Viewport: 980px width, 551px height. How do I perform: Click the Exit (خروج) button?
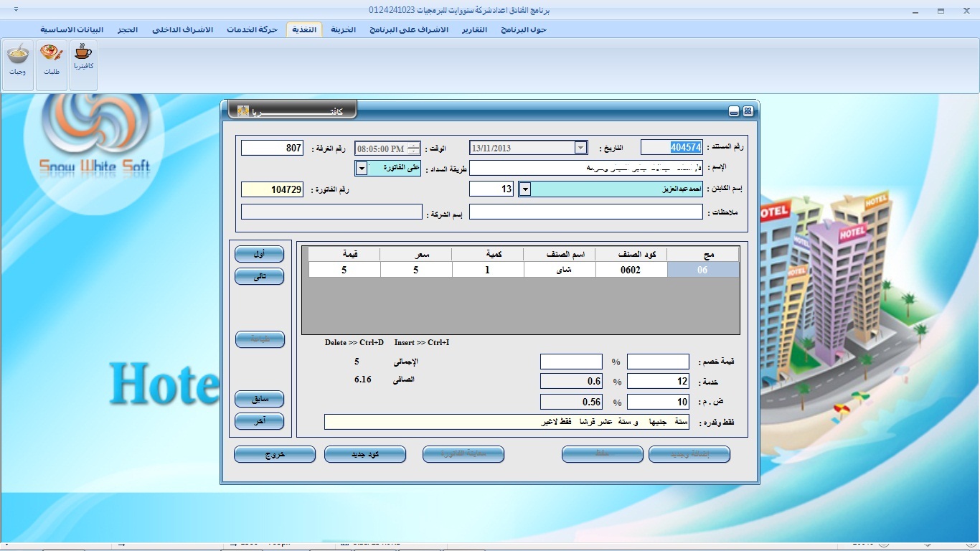pos(275,454)
